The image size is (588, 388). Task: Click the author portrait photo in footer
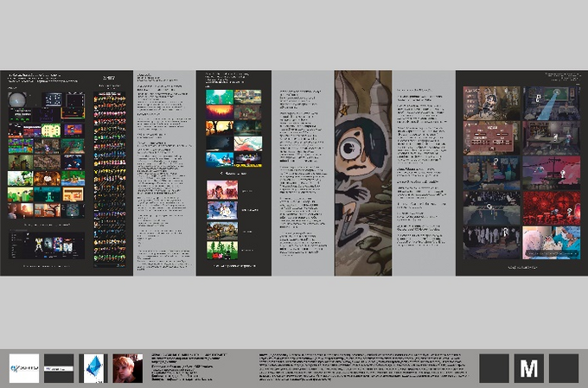[x=127, y=368]
